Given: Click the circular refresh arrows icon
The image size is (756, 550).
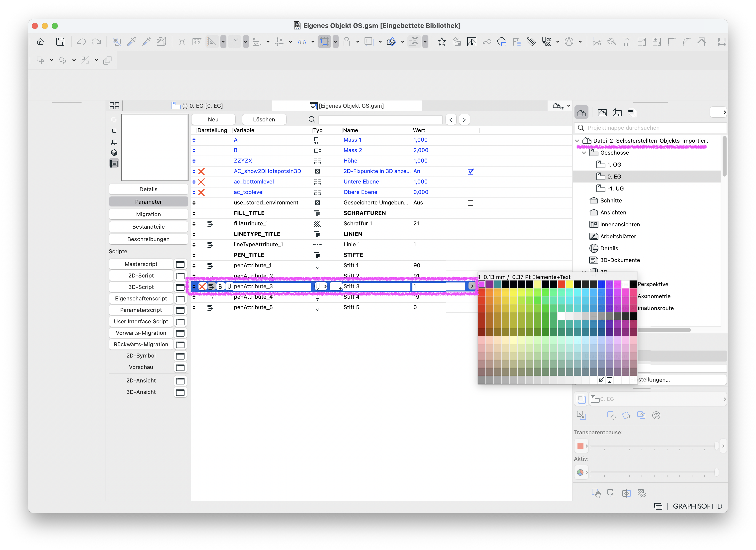Looking at the screenshot, I should [x=656, y=415].
